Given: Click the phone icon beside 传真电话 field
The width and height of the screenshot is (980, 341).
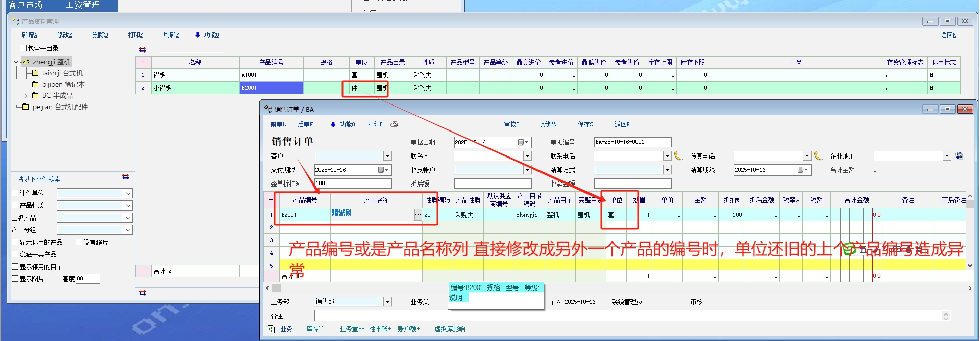Looking at the screenshot, I should coord(818,156).
